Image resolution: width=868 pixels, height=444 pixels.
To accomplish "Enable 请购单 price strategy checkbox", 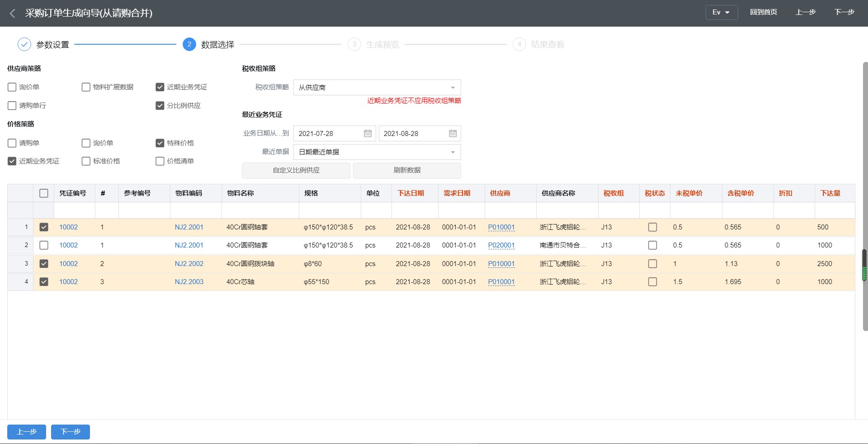I will coord(12,143).
